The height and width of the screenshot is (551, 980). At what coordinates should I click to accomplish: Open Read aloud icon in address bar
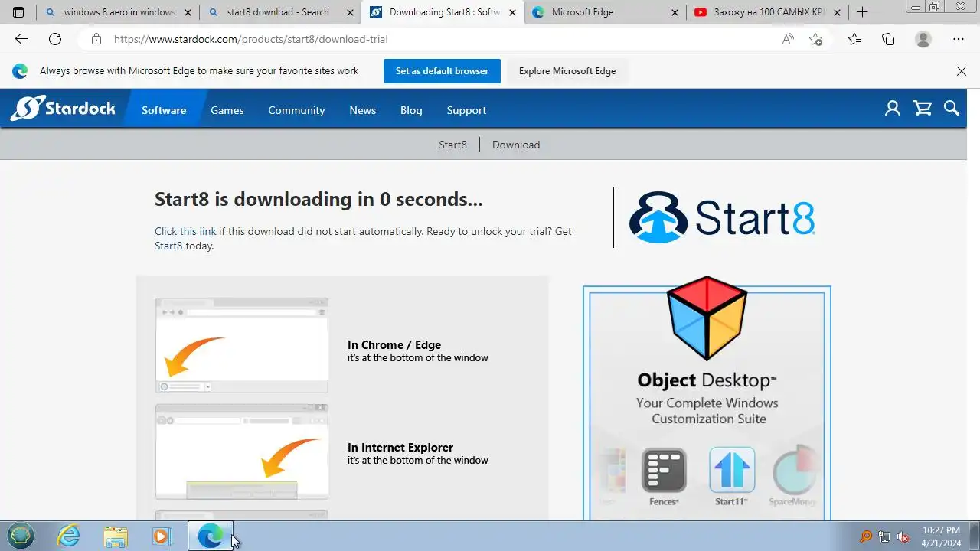pyautogui.click(x=788, y=39)
